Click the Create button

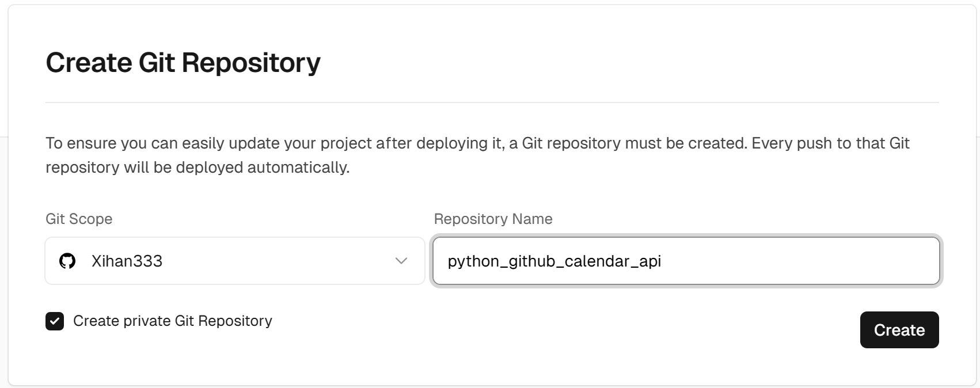[x=899, y=330]
